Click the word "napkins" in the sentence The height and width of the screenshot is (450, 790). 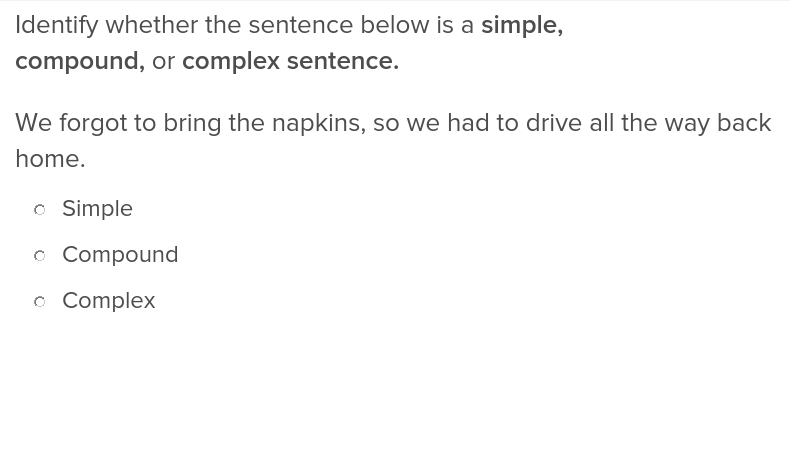(x=318, y=123)
